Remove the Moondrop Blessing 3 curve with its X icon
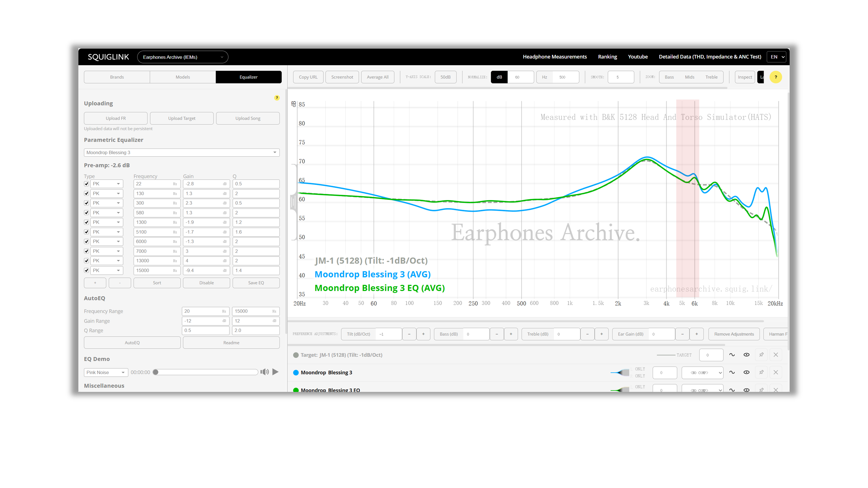868x488 pixels. coord(776,372)
